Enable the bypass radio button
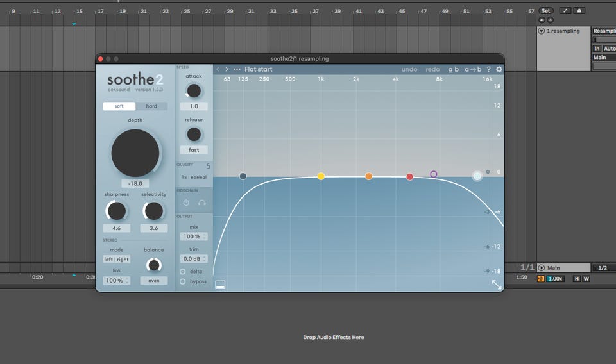 click(x=183, y=281)
